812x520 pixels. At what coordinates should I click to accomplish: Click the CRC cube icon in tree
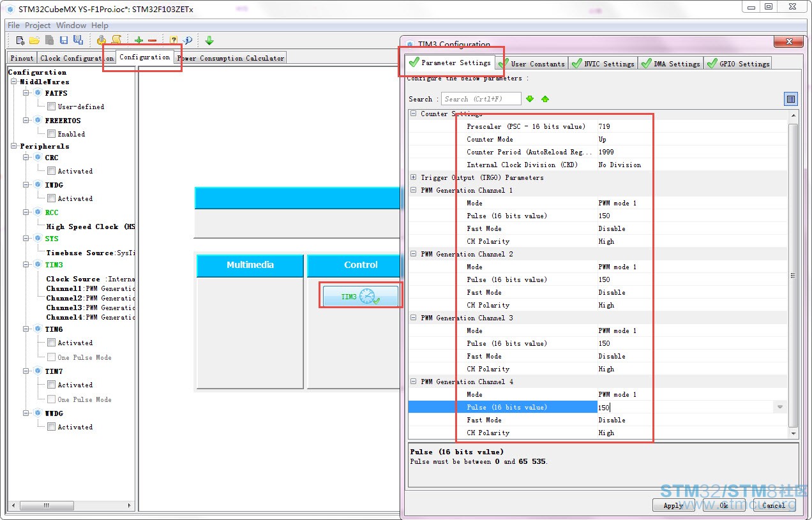[x=38, y=158]
